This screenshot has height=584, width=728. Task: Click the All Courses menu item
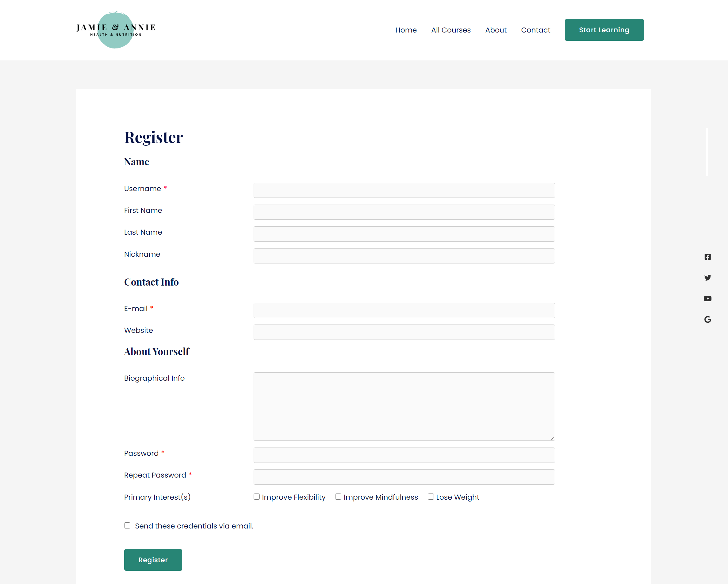point(450,30)
